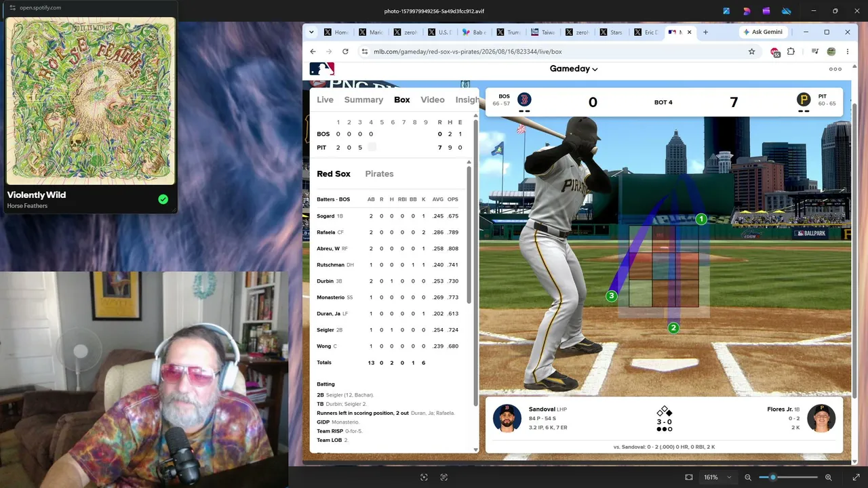Click pitch marker 2 below the zone
The height and width of the screenshot is (488, 868).
[x=673, y=328]
